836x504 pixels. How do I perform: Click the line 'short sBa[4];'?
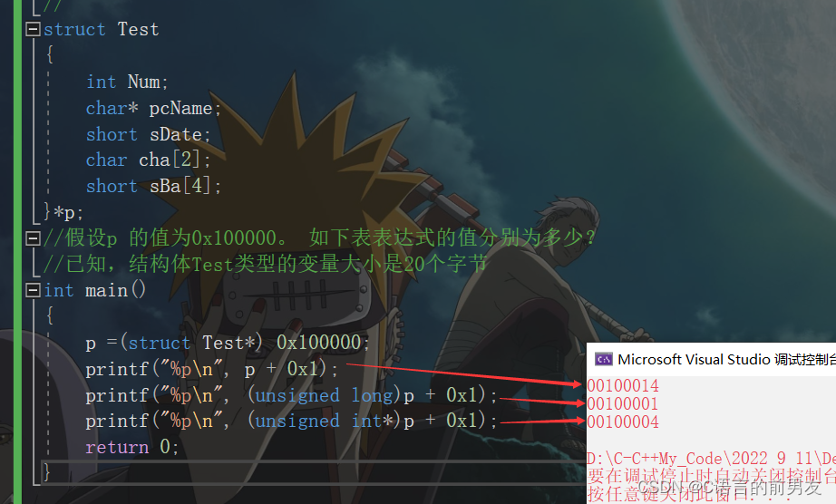pos(153,186)
